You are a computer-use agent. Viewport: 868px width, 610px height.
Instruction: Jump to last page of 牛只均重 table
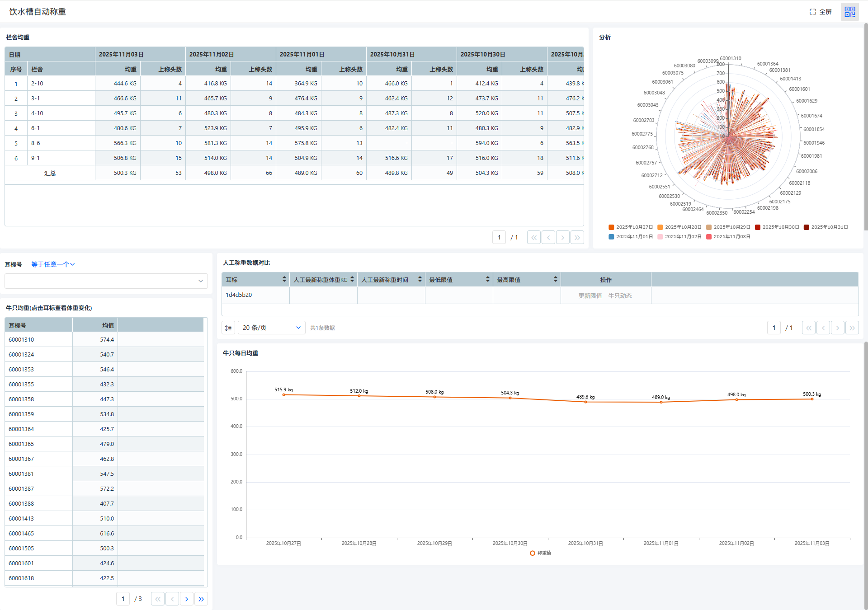(201, 599)
